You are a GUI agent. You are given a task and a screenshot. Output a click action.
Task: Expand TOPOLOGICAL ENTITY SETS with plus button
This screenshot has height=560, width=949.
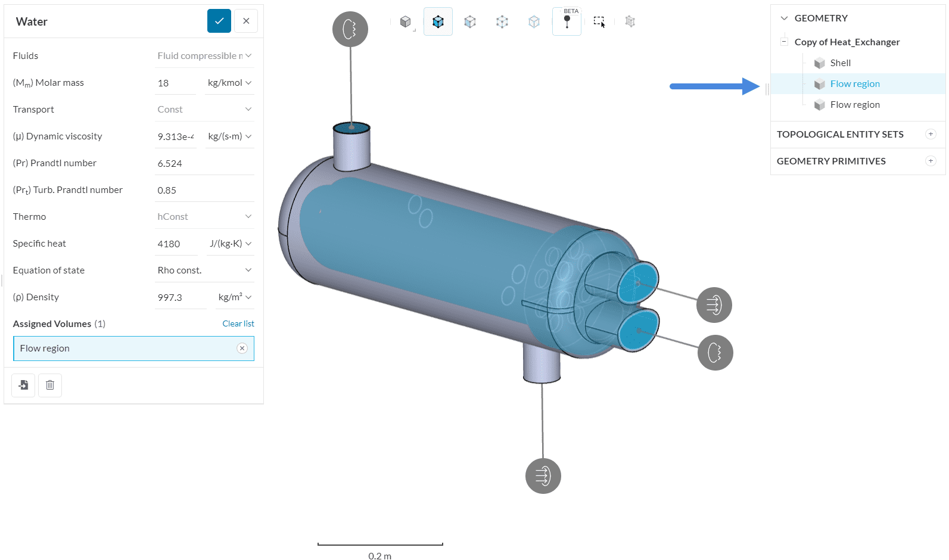click(931, 134)
